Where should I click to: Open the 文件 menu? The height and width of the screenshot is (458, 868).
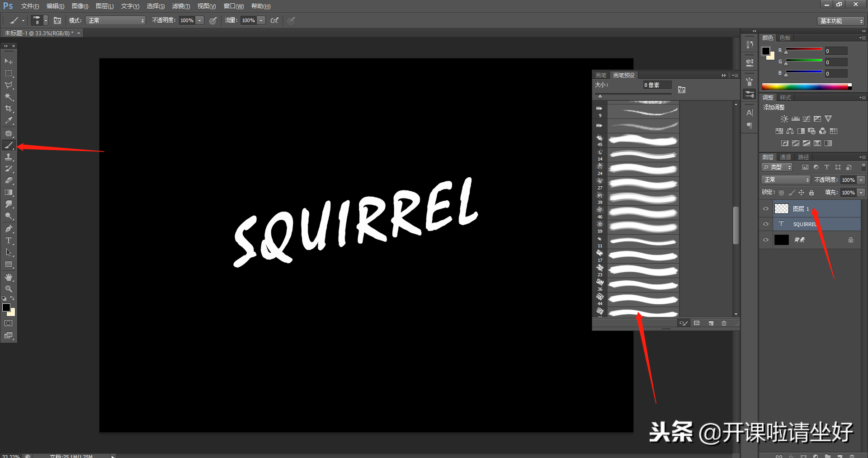point(30,6)
